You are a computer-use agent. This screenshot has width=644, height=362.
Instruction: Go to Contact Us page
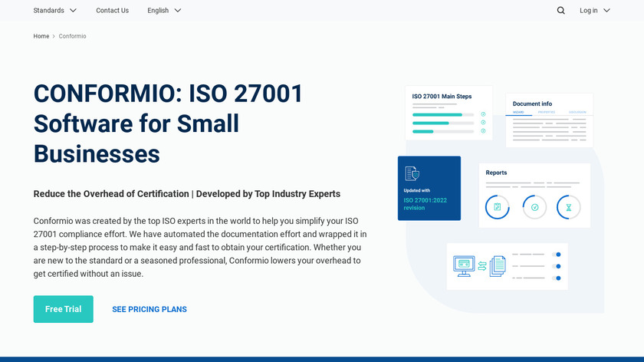[x=112, y=11]
